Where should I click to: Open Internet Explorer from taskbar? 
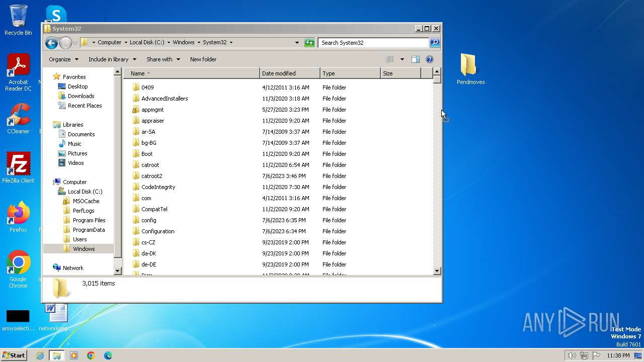point(40,355)
